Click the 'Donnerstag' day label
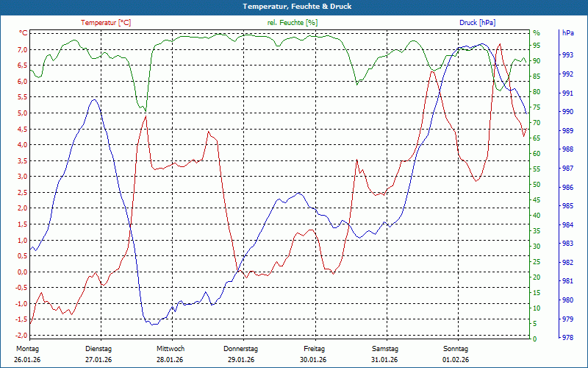This screenshot has width=588, height=368. [241, 349]
